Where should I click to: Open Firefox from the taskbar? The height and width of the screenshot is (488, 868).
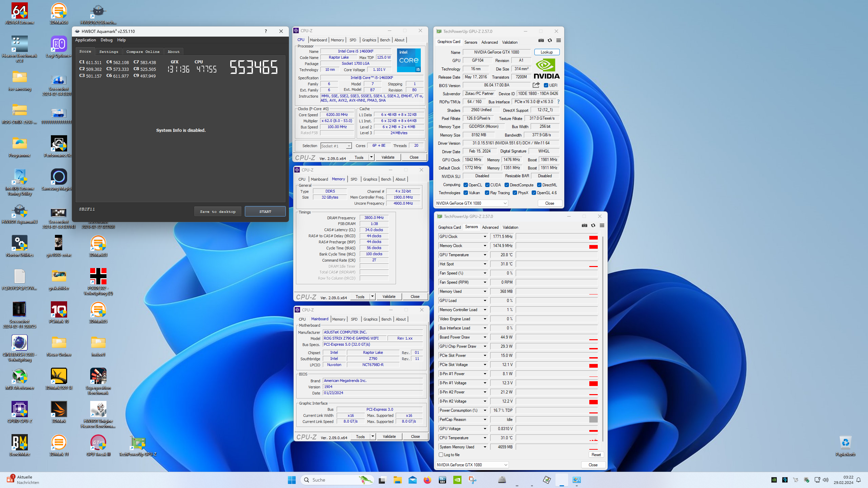(427, 480)
